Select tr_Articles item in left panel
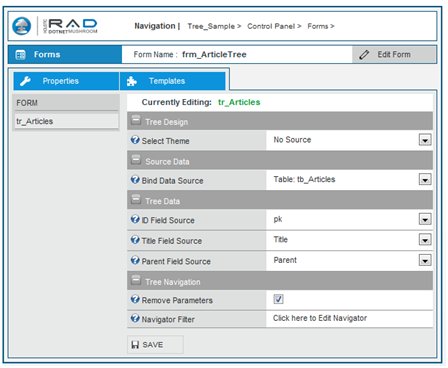 pyautogui.click(x=67, y=121)
